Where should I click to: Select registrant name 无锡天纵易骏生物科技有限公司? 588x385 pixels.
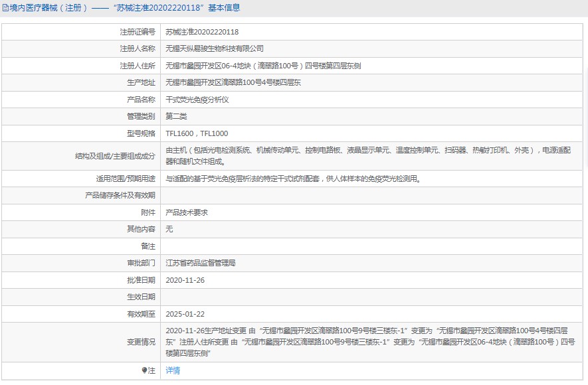pyautogui.click(x=215, y=48)
